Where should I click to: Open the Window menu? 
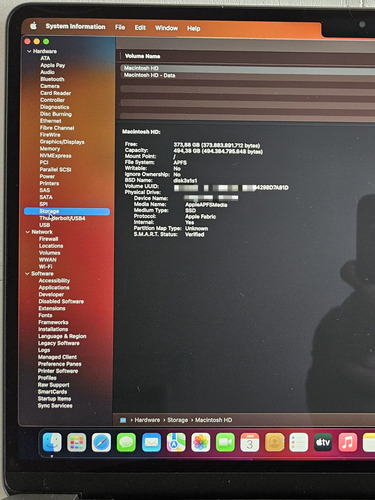[166, 28]
